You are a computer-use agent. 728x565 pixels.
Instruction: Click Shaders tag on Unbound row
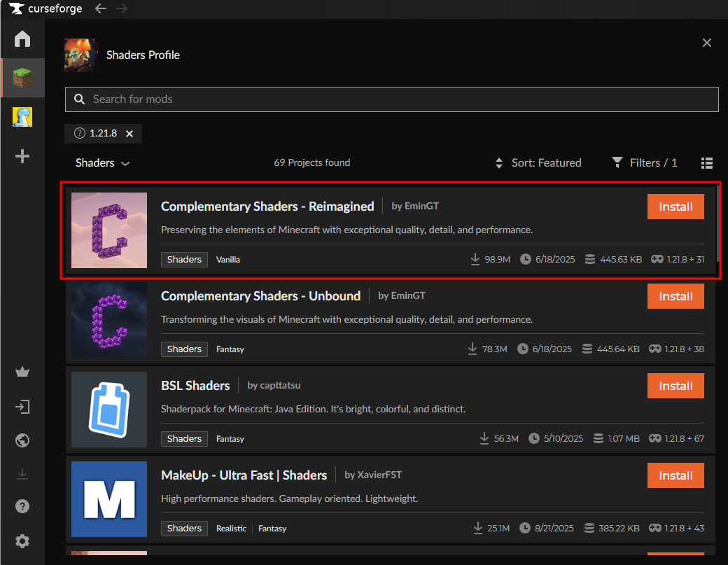[x=184, y=349]
